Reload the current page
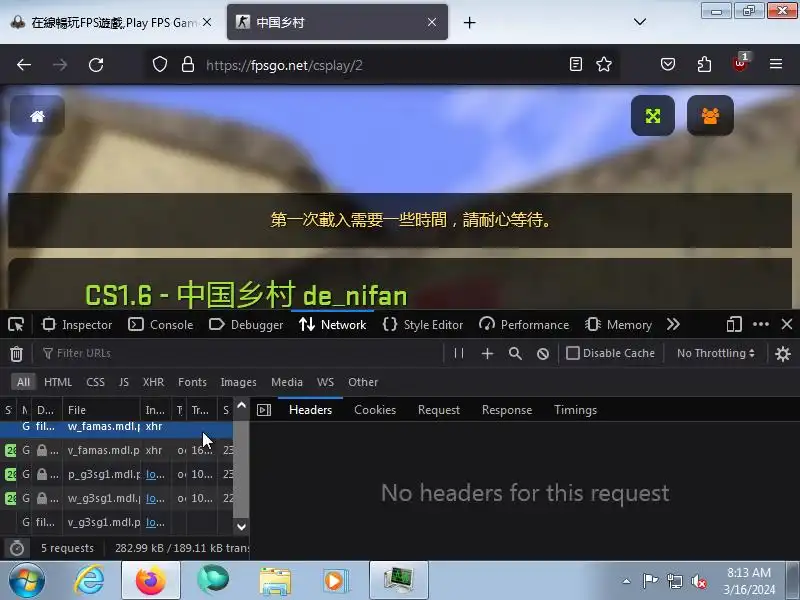This screenshot has height=600, width=800. tap(96, 65)
